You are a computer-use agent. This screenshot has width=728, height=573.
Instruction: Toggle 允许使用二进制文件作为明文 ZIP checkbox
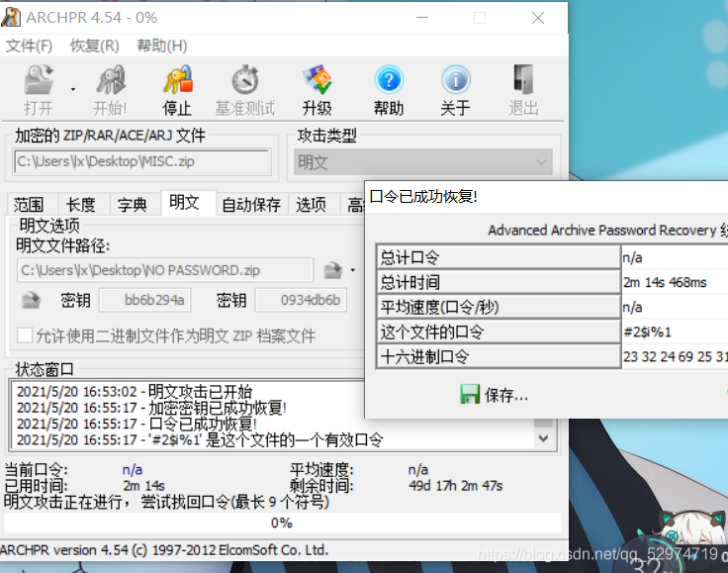tap(25, 335)
